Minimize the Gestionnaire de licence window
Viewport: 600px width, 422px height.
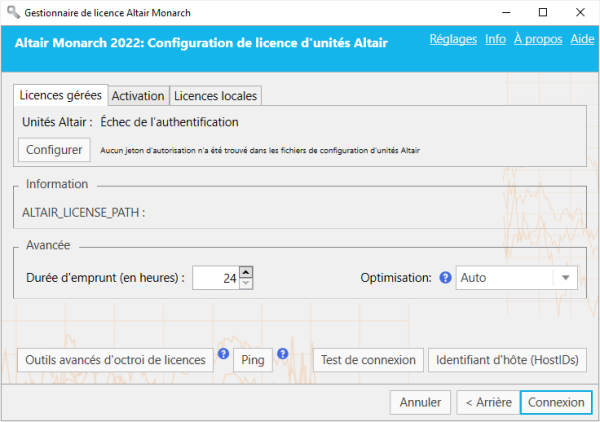(x=506, y=12)
